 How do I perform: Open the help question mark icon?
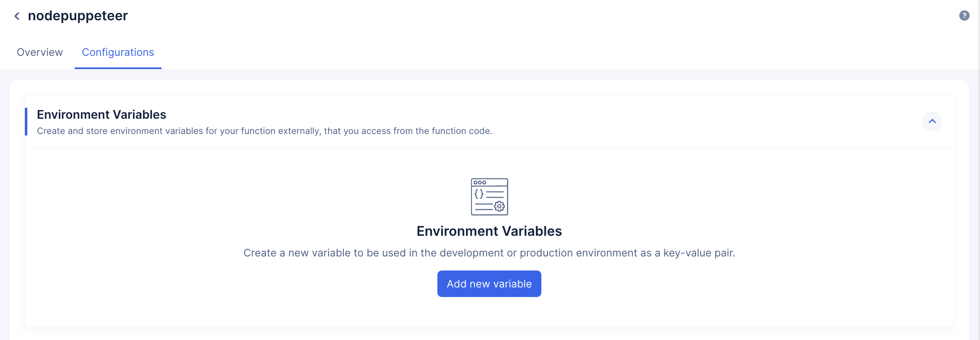pos(964,16)
